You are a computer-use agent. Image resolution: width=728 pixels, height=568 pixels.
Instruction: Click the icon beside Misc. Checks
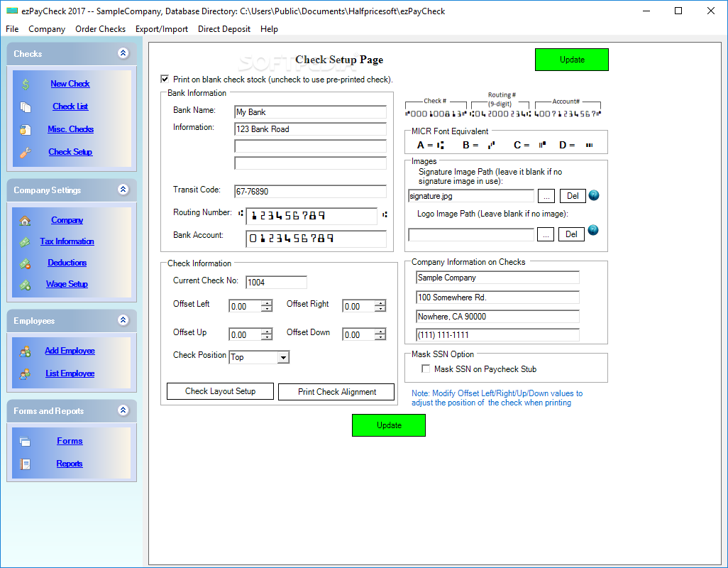(26, 130)
